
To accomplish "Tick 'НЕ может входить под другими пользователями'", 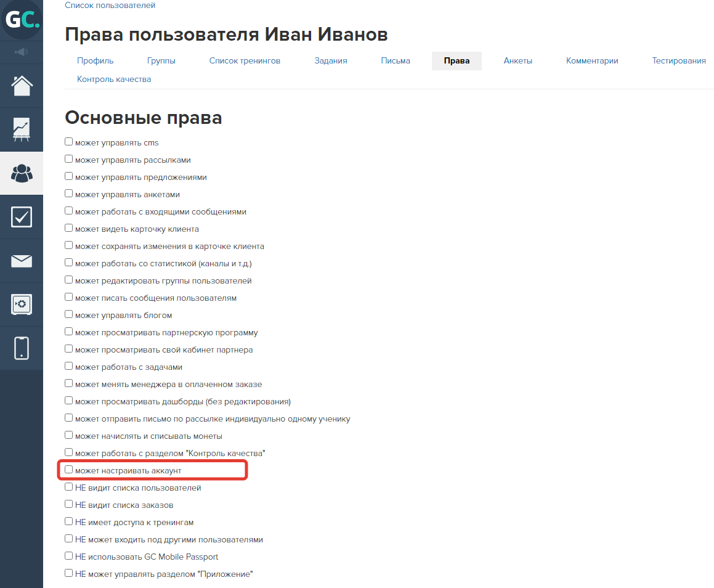I will click(69, 539).
